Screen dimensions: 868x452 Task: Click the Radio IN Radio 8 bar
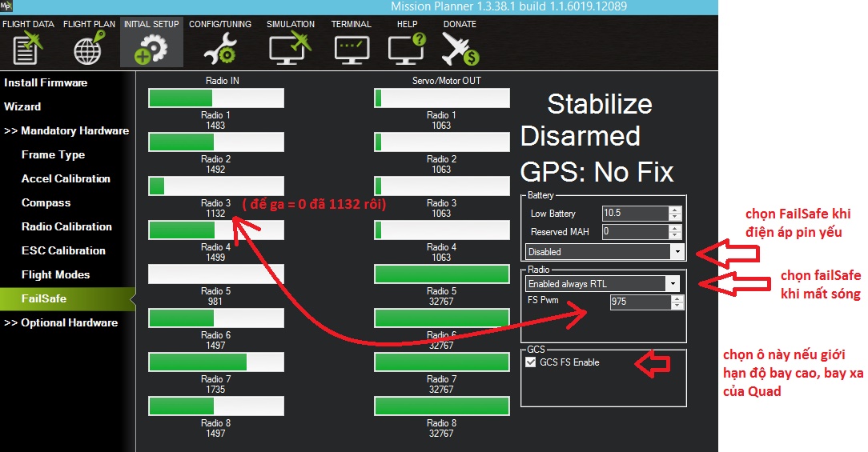pos(216,406)
